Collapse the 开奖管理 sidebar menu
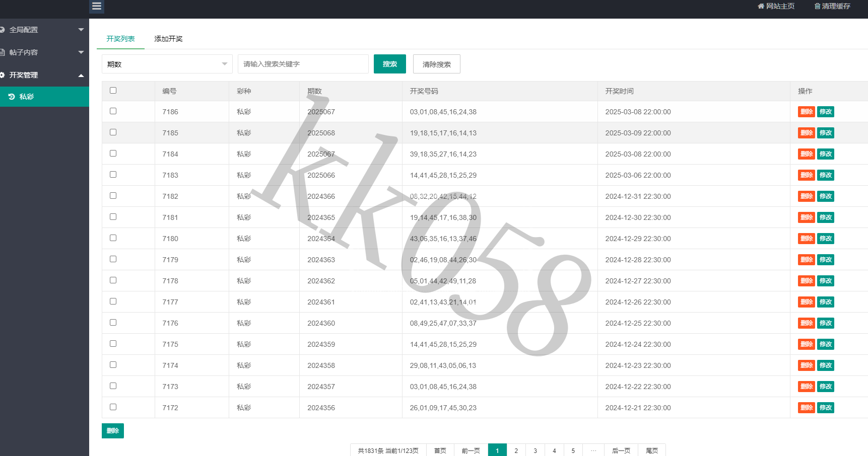The height and width of the screenshot is (456, 868). (44, 75)
